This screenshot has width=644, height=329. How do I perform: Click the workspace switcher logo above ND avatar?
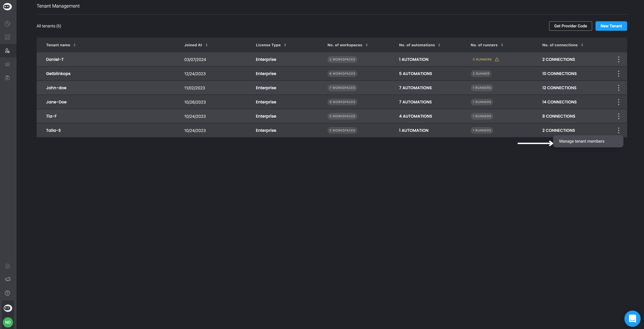coord(8,308)
